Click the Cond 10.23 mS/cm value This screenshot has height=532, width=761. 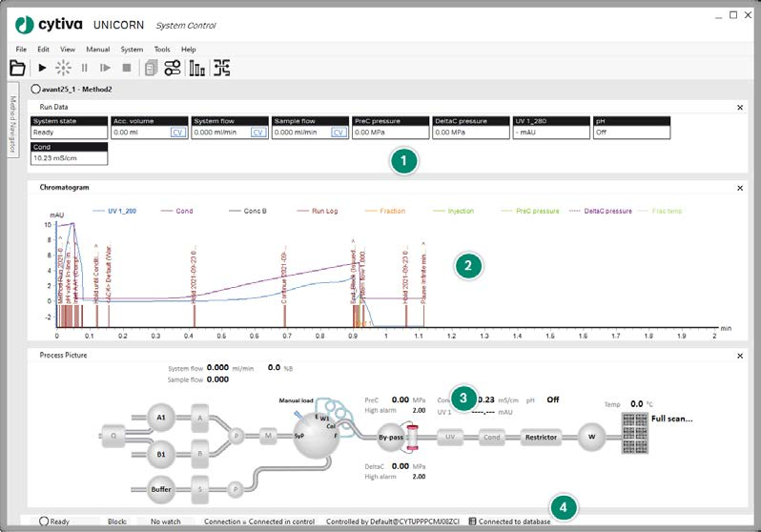click(69, 158)
